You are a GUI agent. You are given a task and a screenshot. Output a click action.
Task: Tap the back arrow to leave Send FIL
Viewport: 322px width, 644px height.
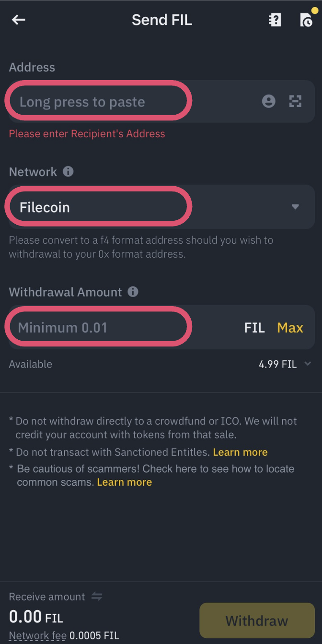(18, 20)
